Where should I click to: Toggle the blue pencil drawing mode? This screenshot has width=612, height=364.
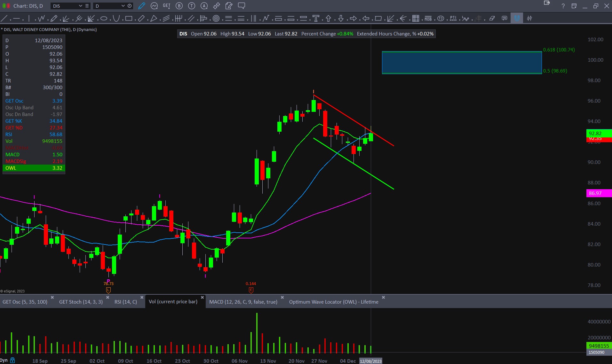point(141,6)
